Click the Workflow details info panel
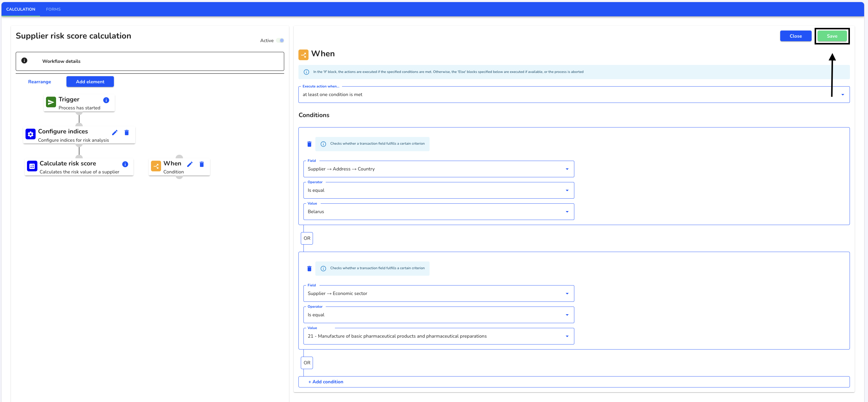The height and width of the screenshot is (402, 868). tap(150, 61)
